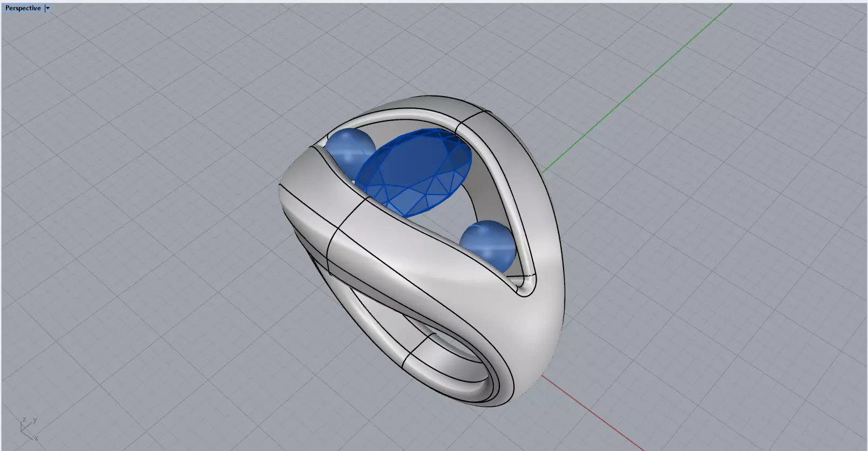The image size is (868, 451).
Task: Select the lower-right blue sphere bead
Action: [x=489, y=246]
